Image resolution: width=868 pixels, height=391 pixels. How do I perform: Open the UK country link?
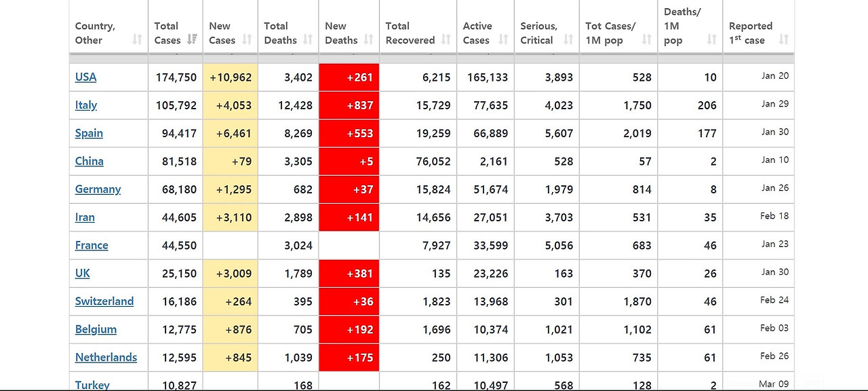pos(83,273)
